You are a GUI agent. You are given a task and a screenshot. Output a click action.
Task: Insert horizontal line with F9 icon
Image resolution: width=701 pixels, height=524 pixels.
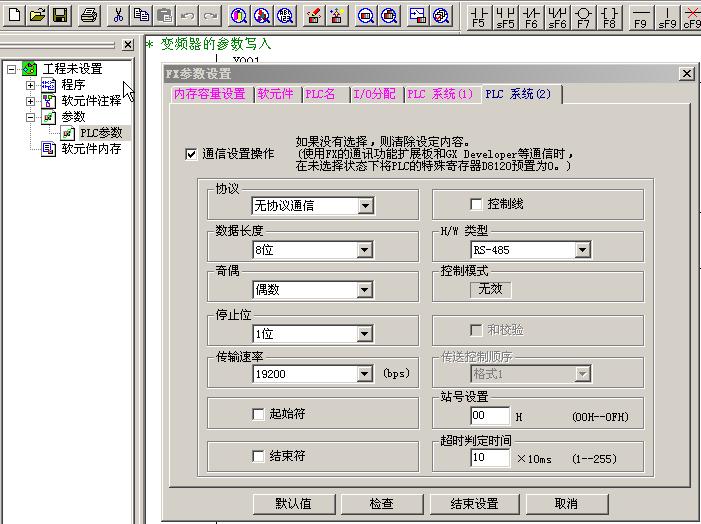coord(641,16)
